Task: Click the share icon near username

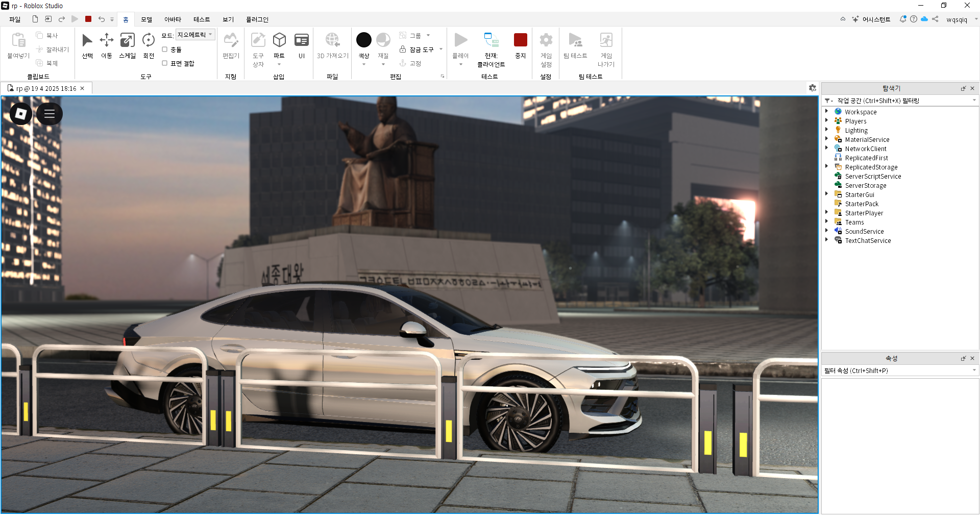Action: point(935,19)
